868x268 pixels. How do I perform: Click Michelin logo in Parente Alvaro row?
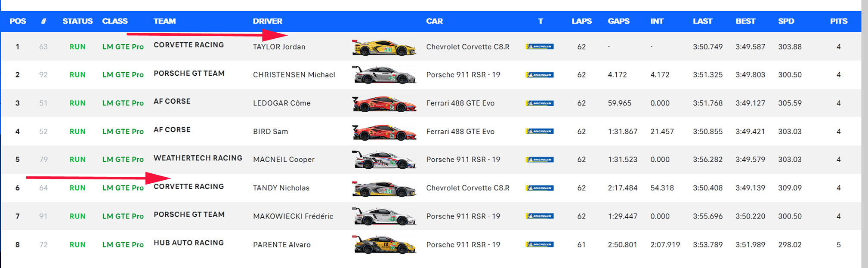point(540,244)
